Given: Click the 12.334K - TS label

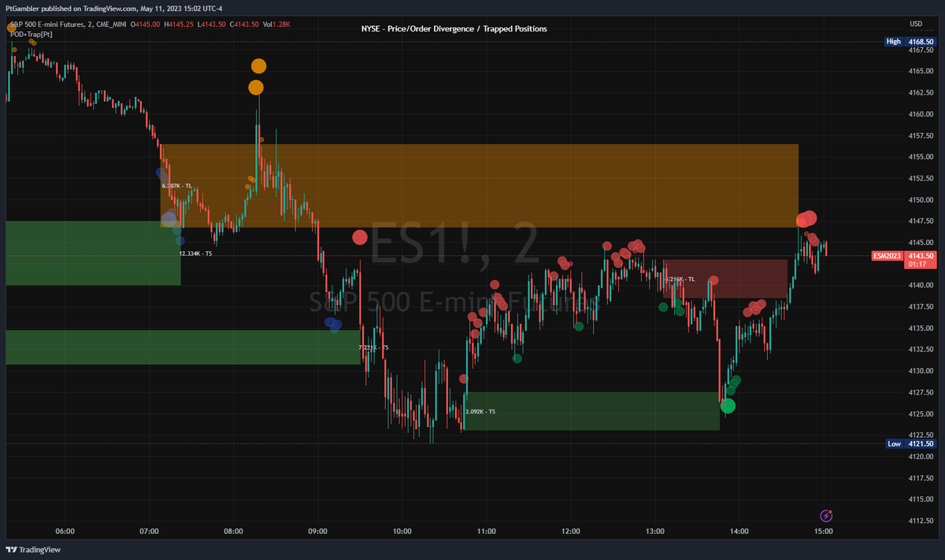Looking at the screenshot, I should point(195,254).
